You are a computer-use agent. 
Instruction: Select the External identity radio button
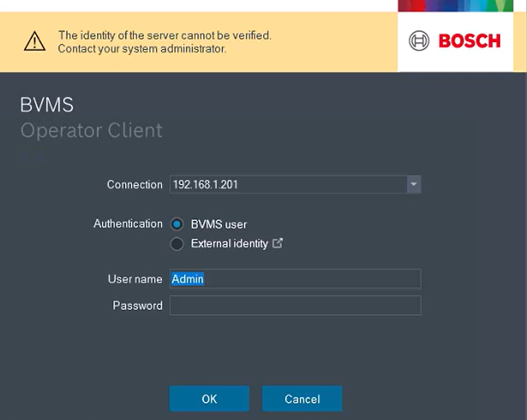point(177,243)
